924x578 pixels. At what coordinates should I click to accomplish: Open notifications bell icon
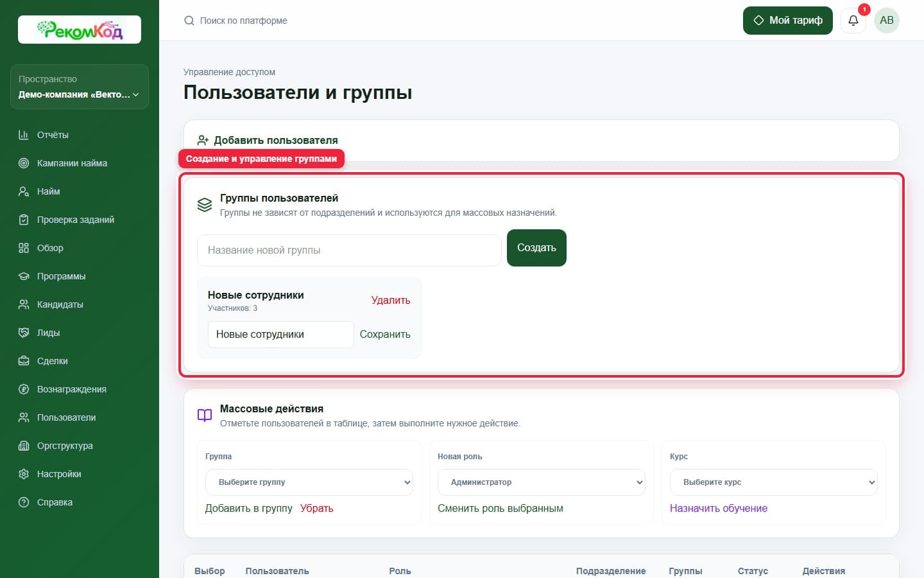click(853, 21)
